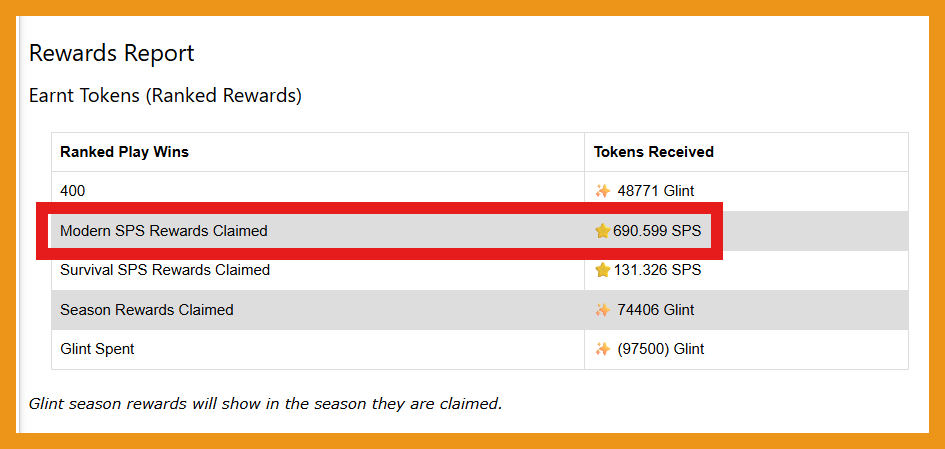Image resolution: width=945 pixels, height=449 pixels.
Task: Click the Glint sparkle icon beside 48771
Action: (x=603, y=191)
